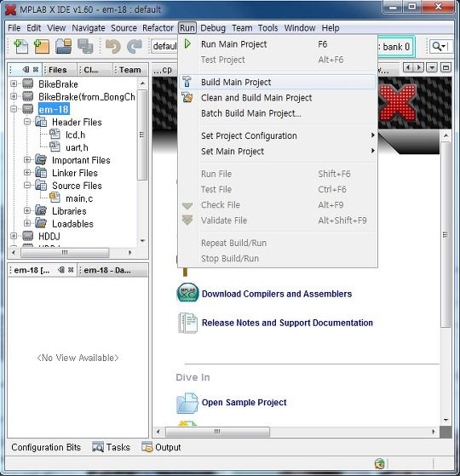Choose Run Main Project
Screen dimensions: 460x476
tap(278, 44)
